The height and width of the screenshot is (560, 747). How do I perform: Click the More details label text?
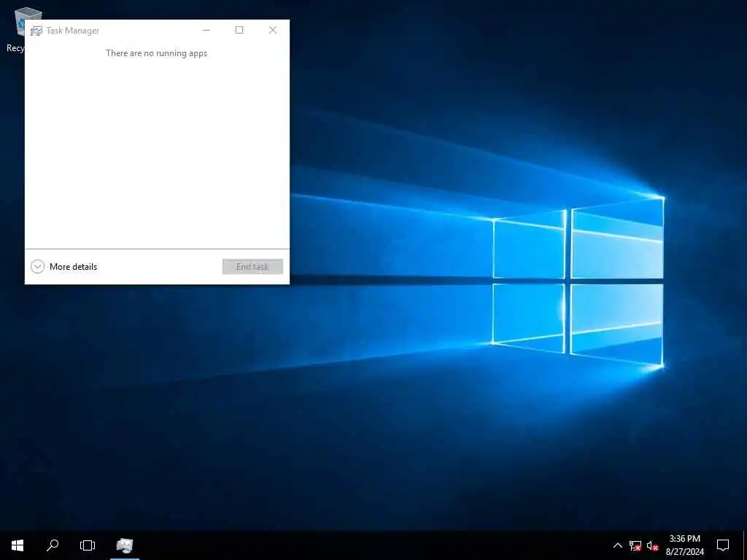[x=74, y=267]
